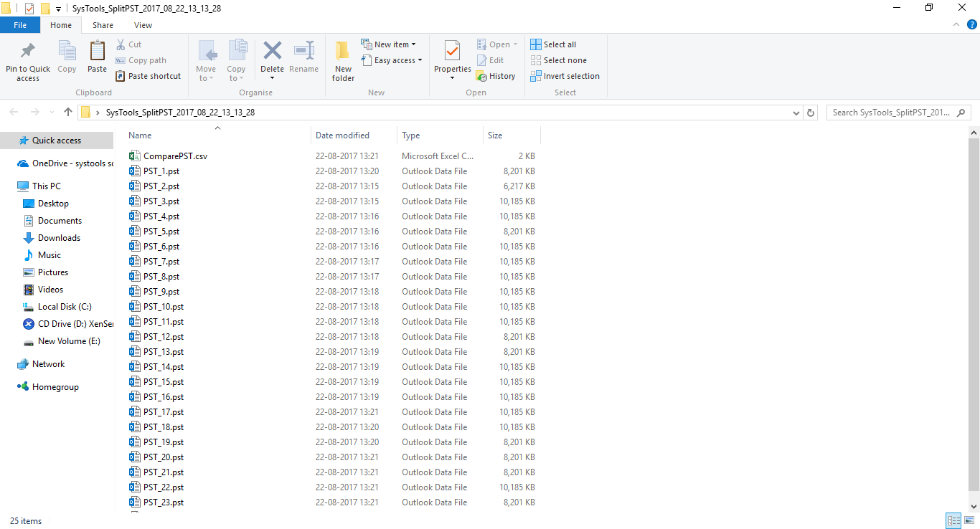Open the New item dropdown
The image size is (980, 529).
pos(390,44)
